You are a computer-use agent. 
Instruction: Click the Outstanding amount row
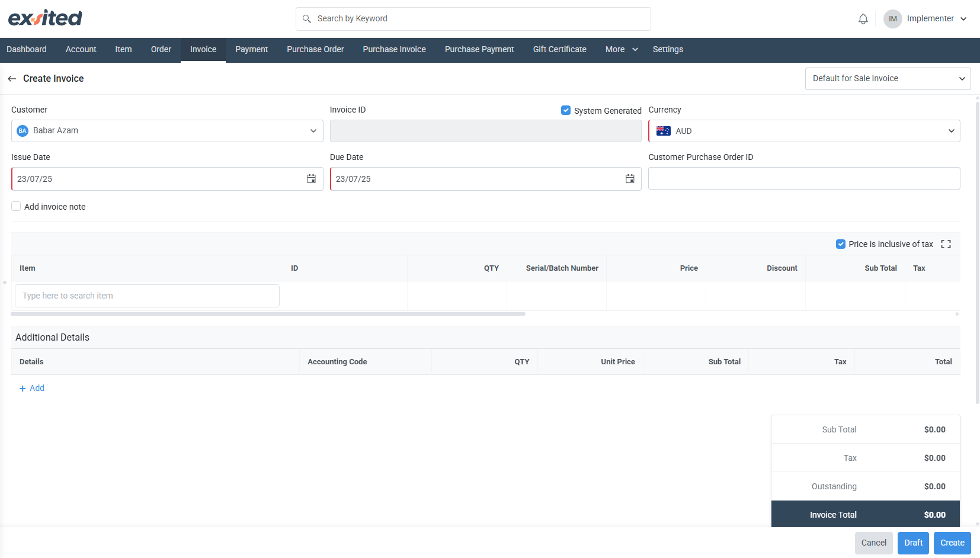click(866, 486)
